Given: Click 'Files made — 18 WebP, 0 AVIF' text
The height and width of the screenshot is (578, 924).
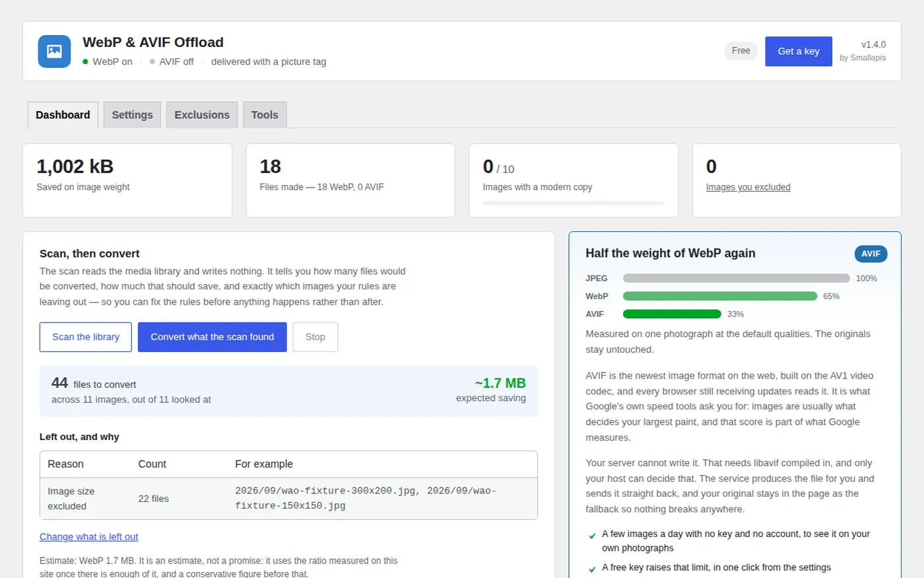Looking at the screenshot, I should (321, 187).
